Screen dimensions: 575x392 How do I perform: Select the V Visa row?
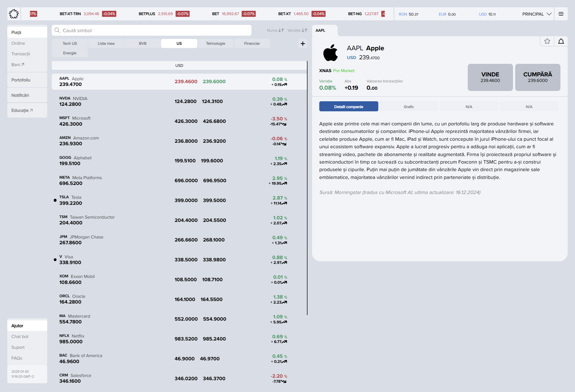179,260
